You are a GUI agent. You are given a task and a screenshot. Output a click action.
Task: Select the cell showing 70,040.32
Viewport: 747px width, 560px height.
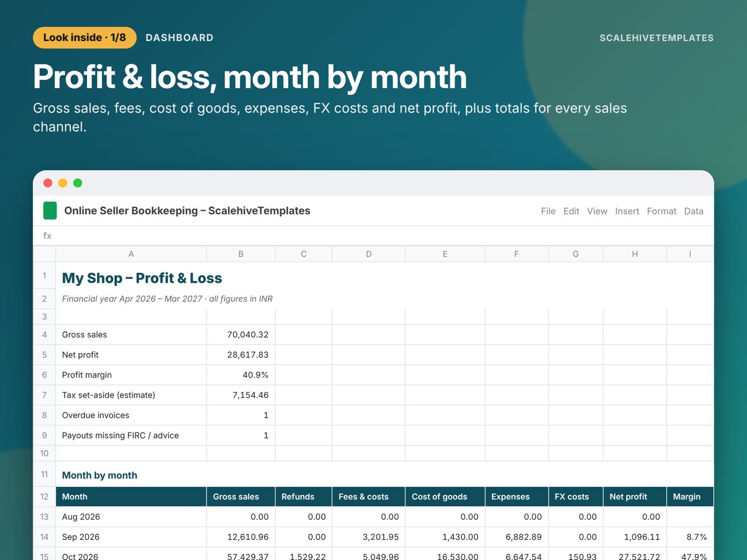pos(241,334)
